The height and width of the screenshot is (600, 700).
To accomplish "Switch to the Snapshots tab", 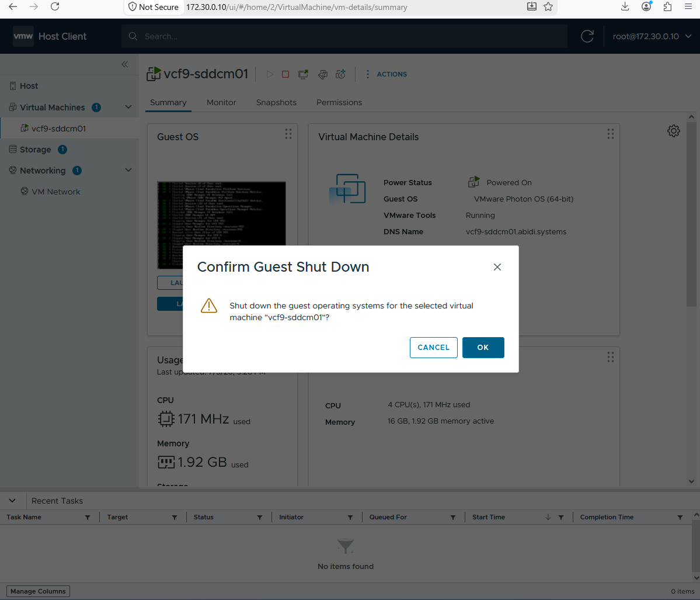I will pyautogui.click(x=276, y=102).
